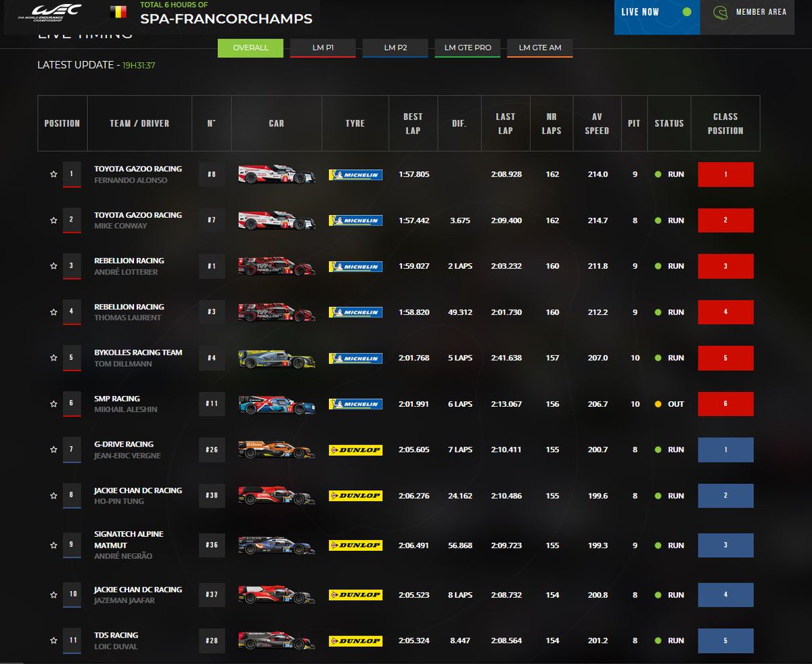Click Michelin tyre logo in ByKolles row
The height and width of the screenshot is (664, 812).
[355, 358]
